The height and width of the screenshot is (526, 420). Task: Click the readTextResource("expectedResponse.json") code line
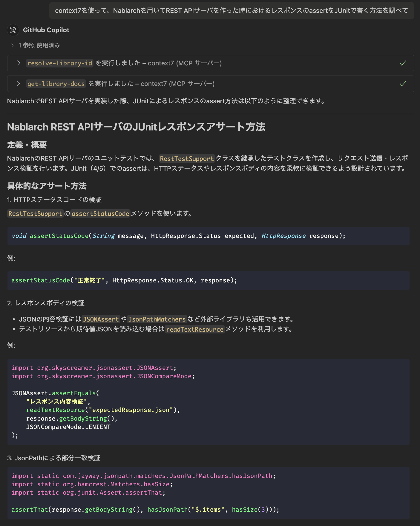103,410
